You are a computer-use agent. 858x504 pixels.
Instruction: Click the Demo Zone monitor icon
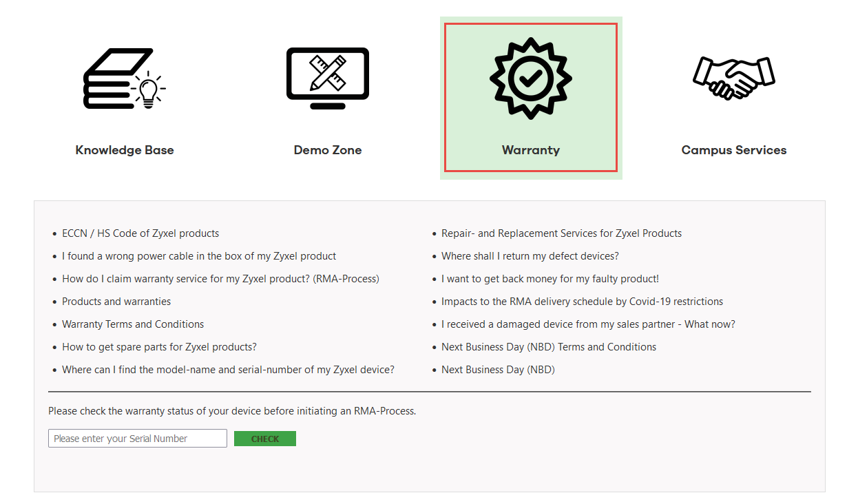pos(328,78)
